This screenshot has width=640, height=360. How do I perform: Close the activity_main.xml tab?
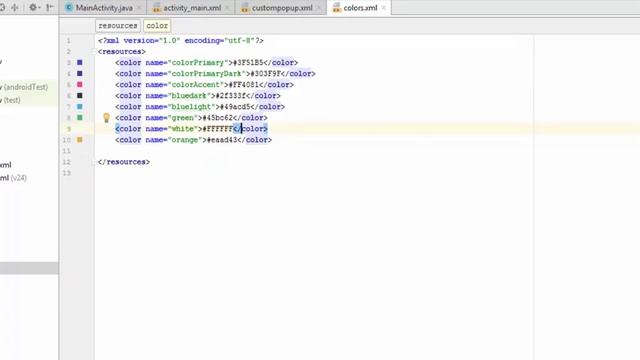(227, 8)
